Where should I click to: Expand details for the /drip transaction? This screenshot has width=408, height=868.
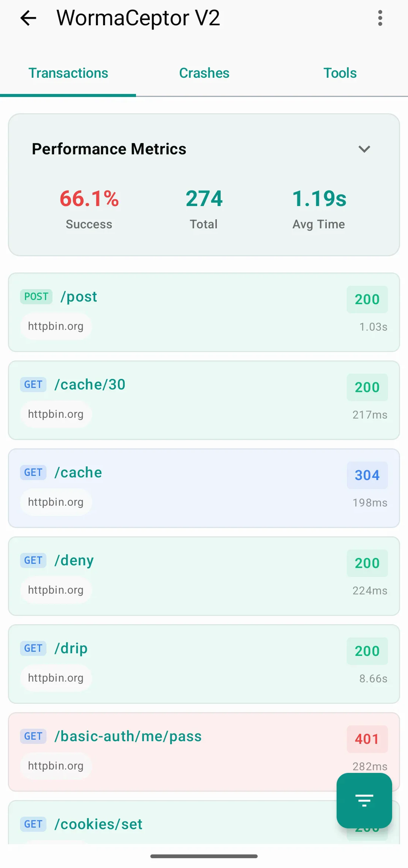coord(204,663)
